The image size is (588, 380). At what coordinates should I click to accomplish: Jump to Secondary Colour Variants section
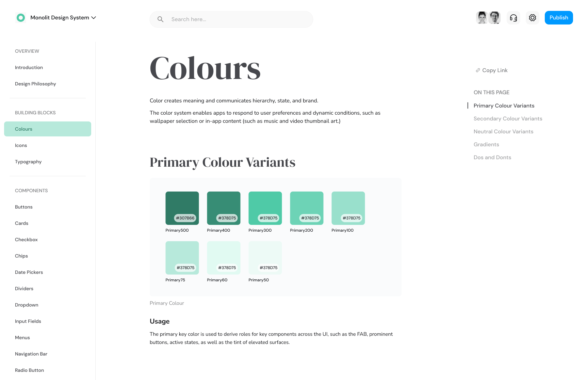click(508, 119)
